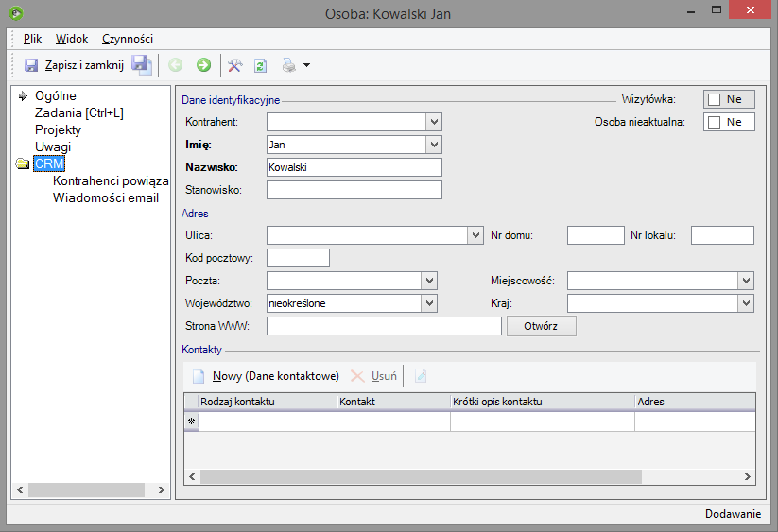
Task: Open the Plik menu
Action: tap(33, 39)
